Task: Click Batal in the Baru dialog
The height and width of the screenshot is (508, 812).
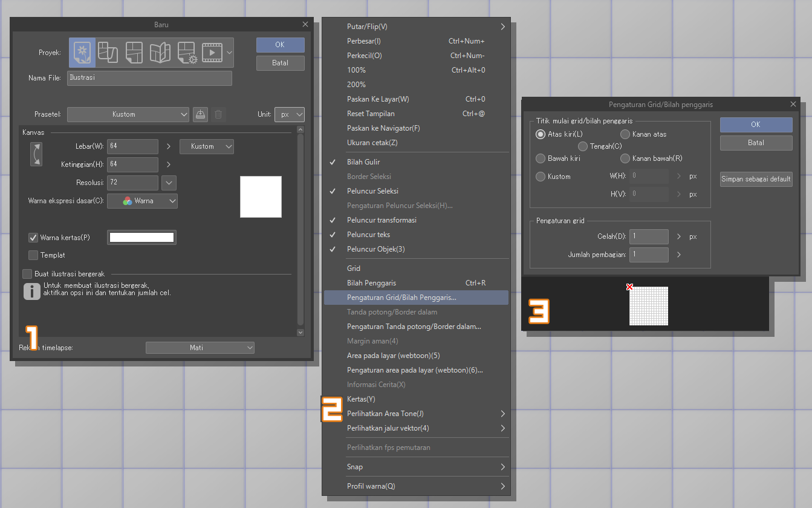Action: pyautogui.click(x=280, y=63)
